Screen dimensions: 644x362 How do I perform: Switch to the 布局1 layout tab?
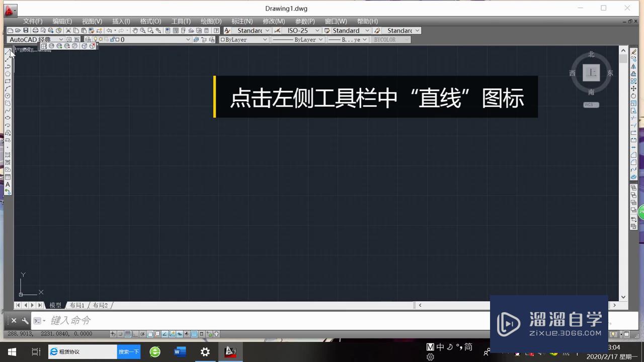(x=76, y=305)
